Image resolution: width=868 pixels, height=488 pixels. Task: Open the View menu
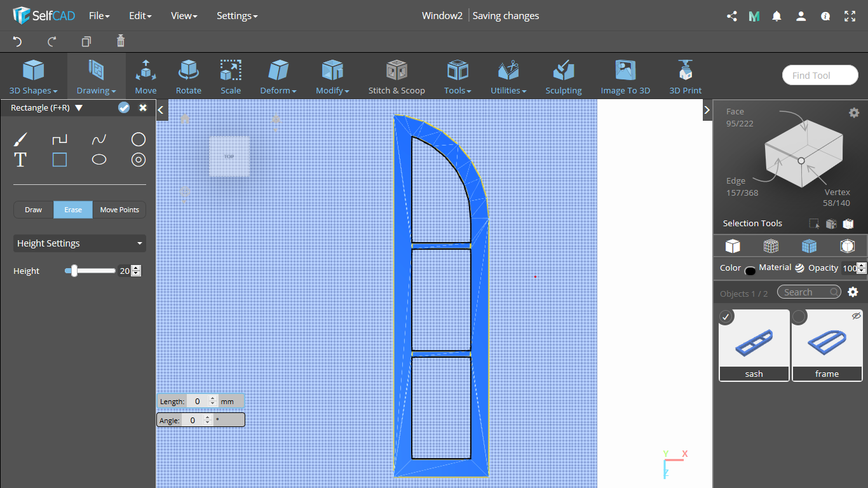click(184, 16)
